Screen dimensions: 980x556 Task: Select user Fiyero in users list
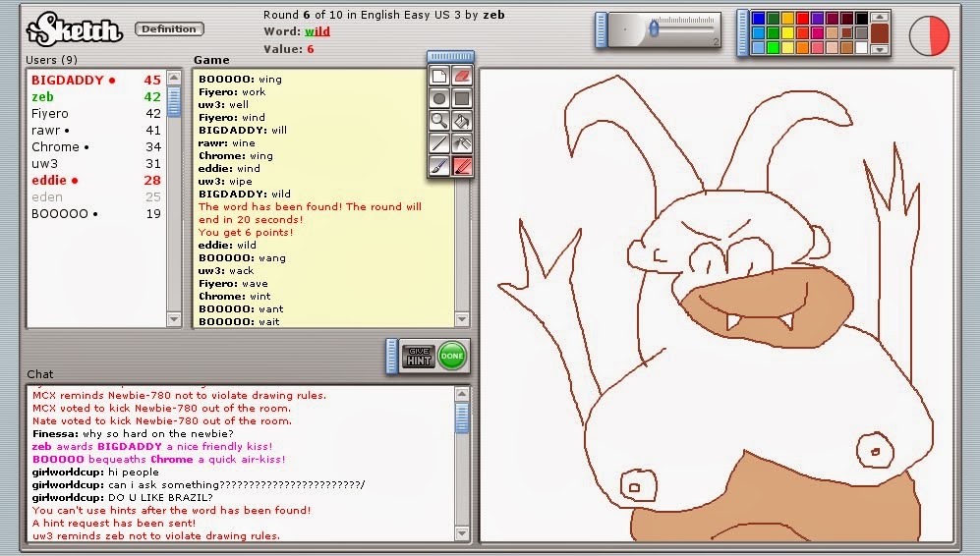coord(96,114)
